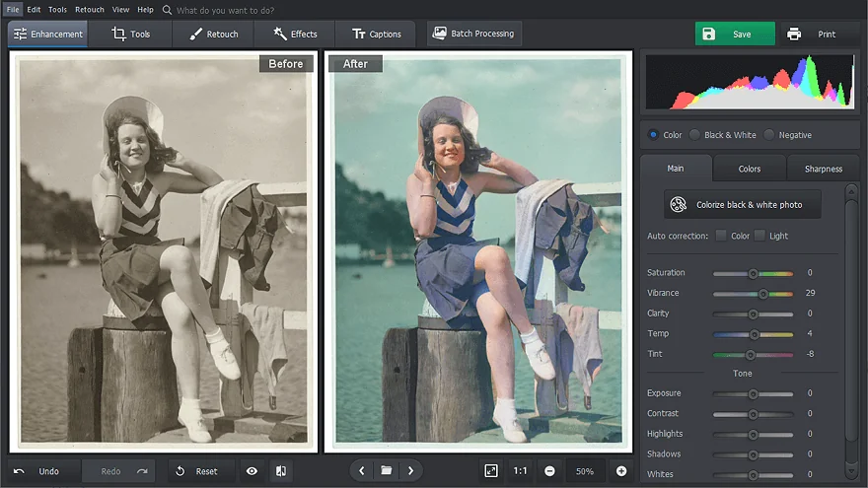Go to next photo arrow
Viewport: 868px width, 488px height.
(411, 471)
